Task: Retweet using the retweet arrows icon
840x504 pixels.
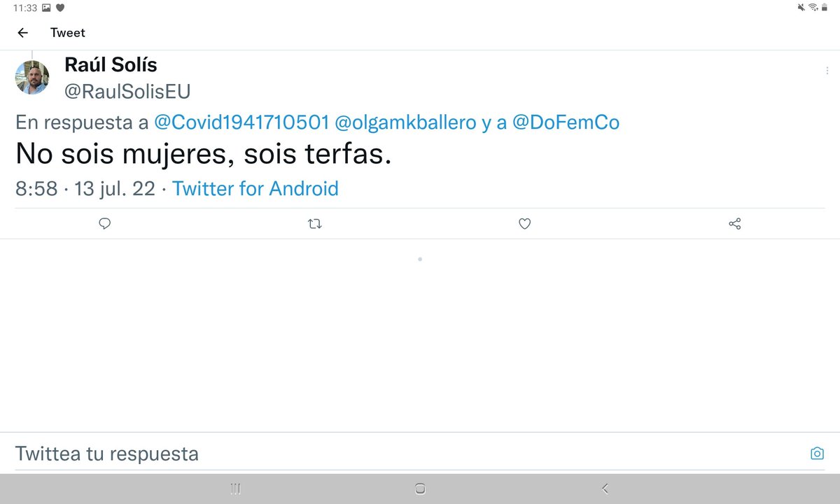Action: (x=315, y=224)
